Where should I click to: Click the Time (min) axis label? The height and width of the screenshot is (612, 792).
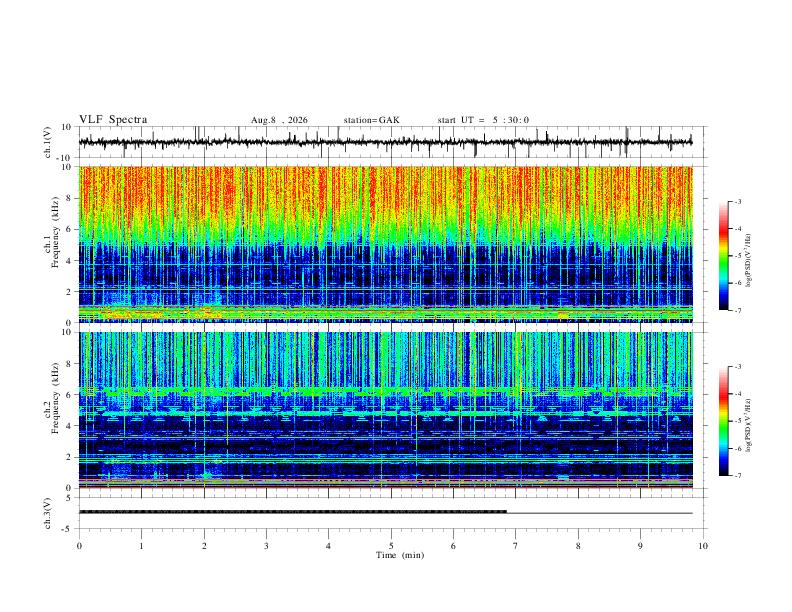tap(400, 555)
